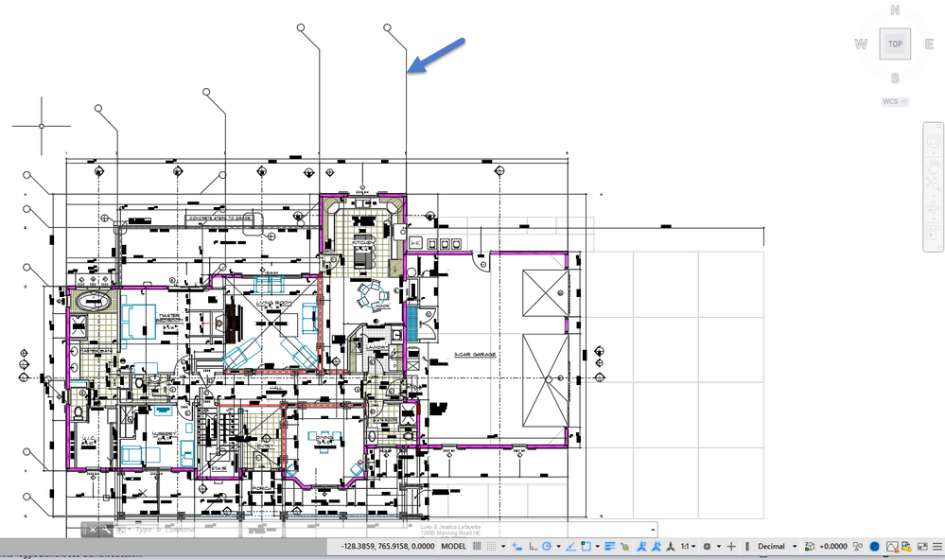Image resolution: width=945 pixels, height=560 pixels.
Task: Open object snap settings dropdown arrow
Action: point(597,546)
